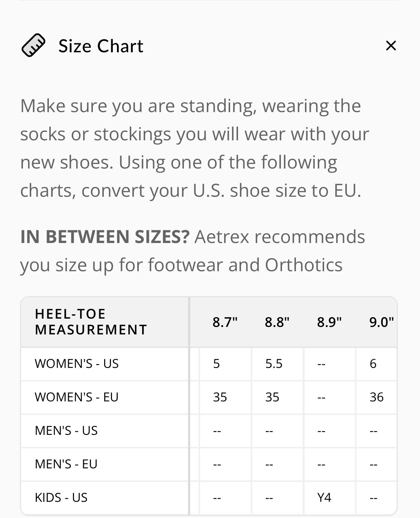
Task: Click the IN BETWEEN SIZES? bold text
Action: [x=105, y=237]
